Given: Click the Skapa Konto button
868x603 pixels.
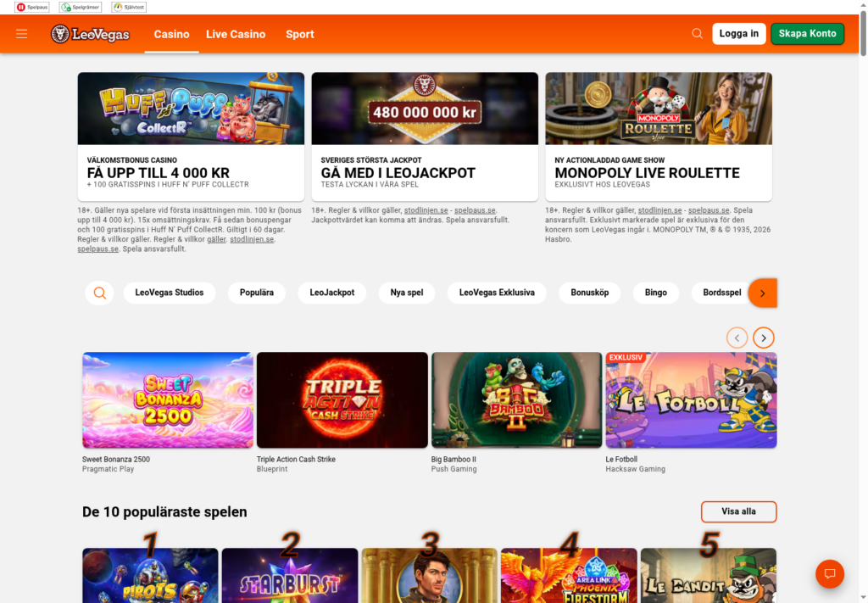Looking at the screenshot, I should pos(808,34).
